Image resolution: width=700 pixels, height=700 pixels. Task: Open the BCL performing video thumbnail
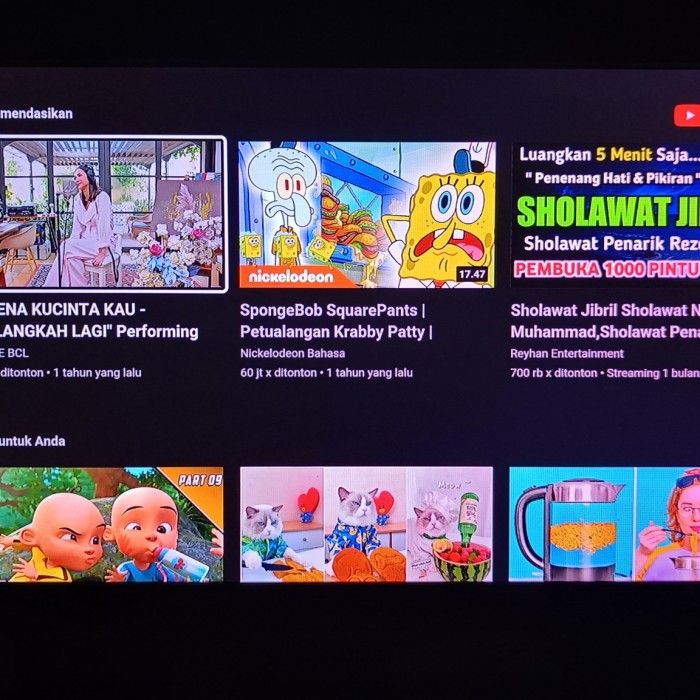point(112,214)
